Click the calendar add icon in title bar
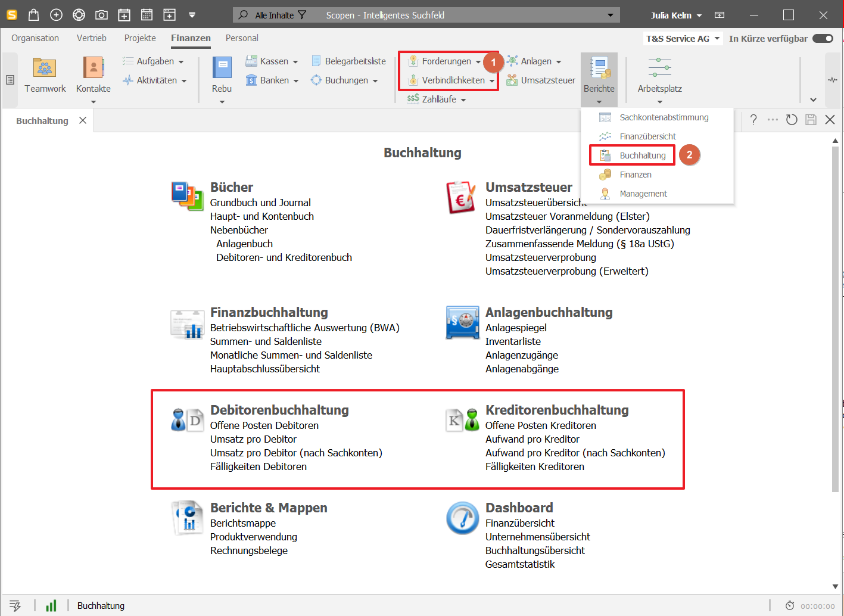This screenshot has width=844, height=616. pos(124,15)
